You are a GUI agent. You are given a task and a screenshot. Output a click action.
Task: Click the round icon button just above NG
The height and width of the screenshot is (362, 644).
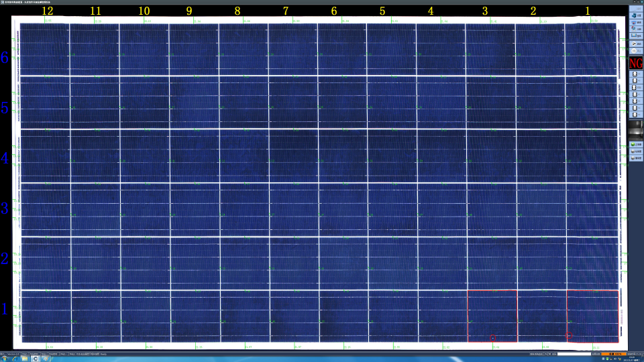[635, 51]
